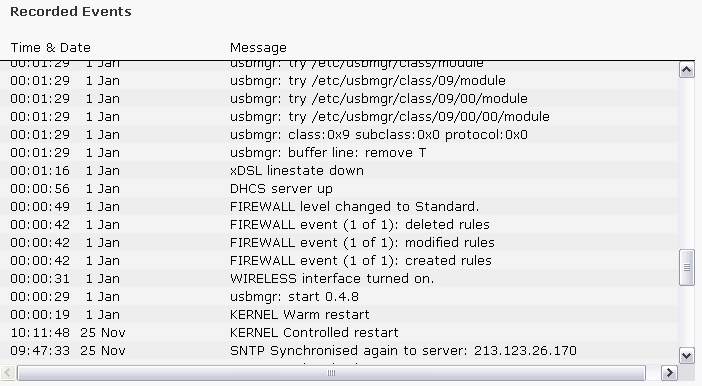Click the xDSL linestate down entry
The height and width of the screenshot is (386, 702).
click(339, 171)
